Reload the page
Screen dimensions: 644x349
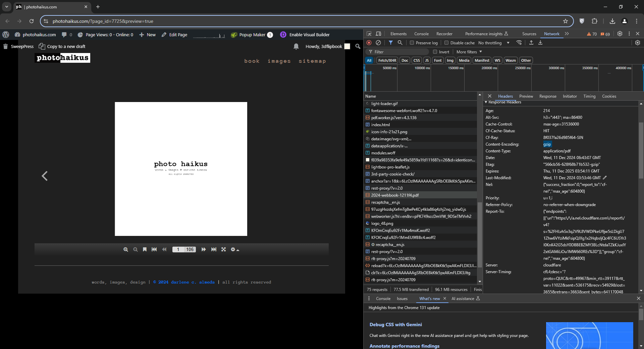32,21
